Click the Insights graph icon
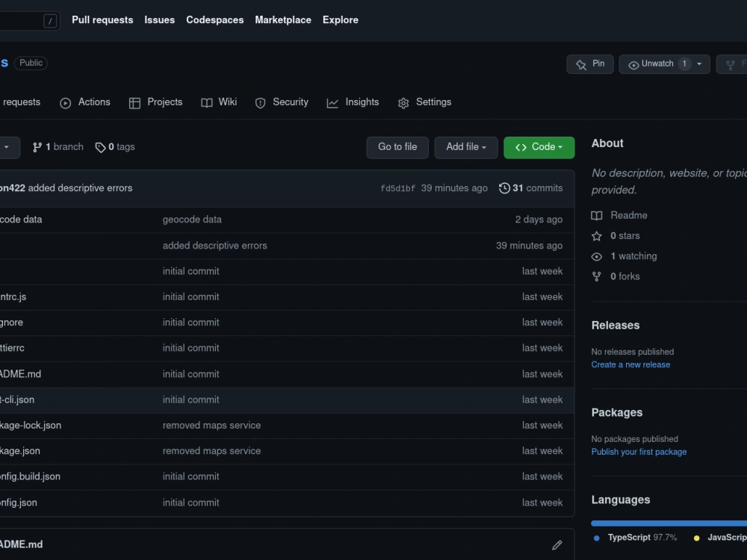This screenshot has height=560, width=747. pos(332,103)
